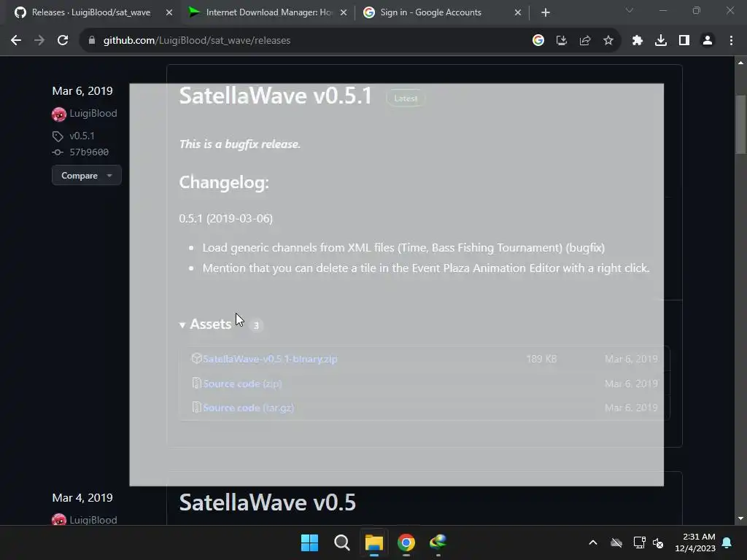The width and height of the screenshot is (747, 560).
Task: Open Internet Download Manager taskbar icon
Action: point(438,542)
